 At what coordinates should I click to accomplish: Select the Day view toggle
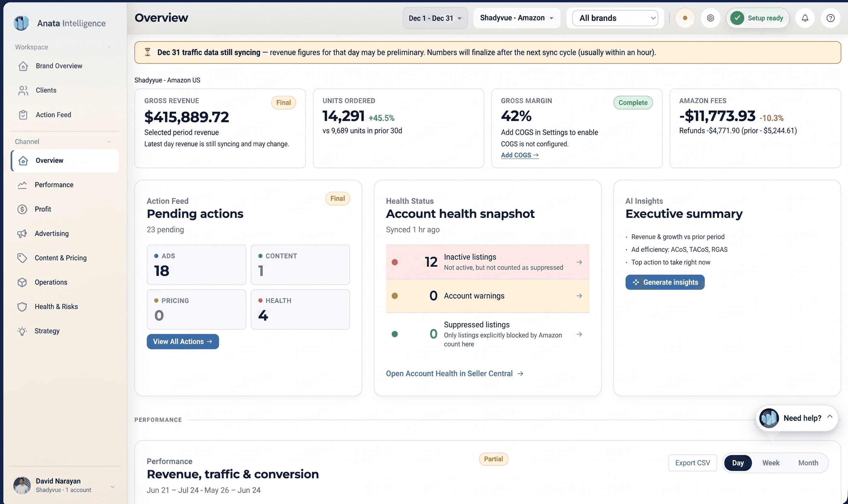[x=738, y=463]
